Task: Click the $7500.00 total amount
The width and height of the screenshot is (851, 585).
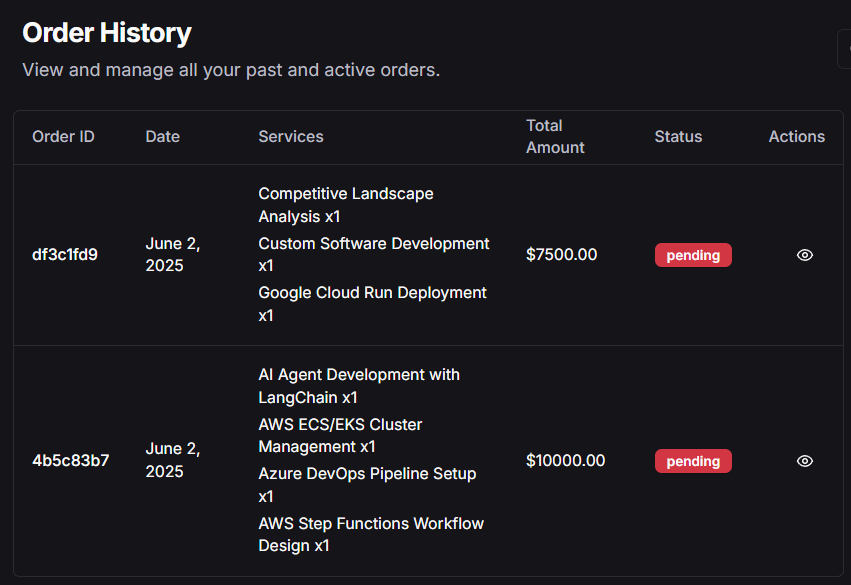Action: click(x=561, y=255)
